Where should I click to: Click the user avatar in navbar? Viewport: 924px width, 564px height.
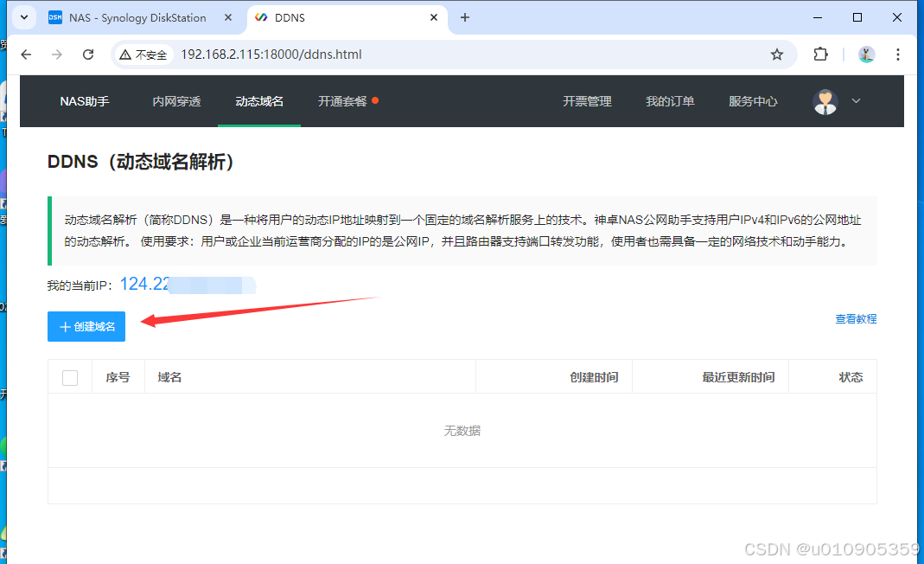pos(825,101)
